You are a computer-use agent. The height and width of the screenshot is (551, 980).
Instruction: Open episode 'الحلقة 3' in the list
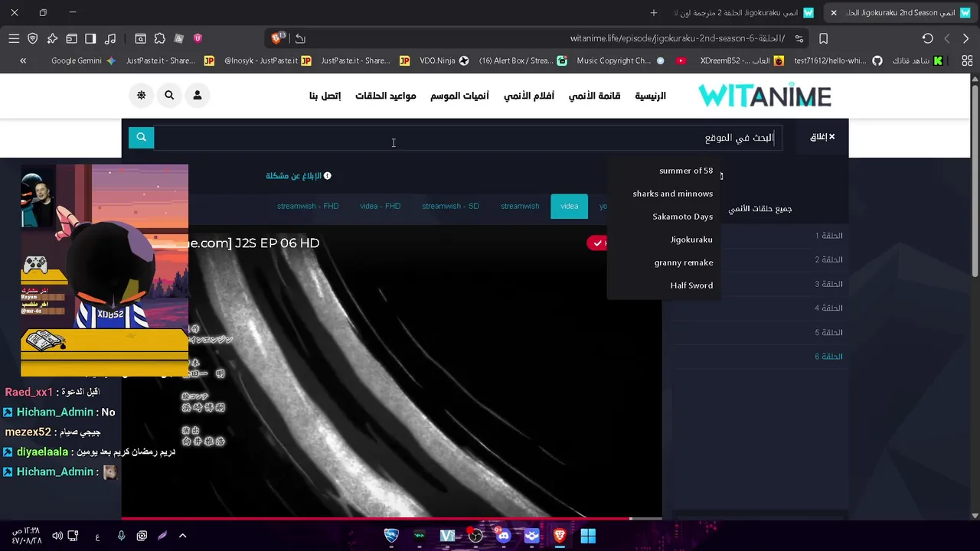pos(828,284)
